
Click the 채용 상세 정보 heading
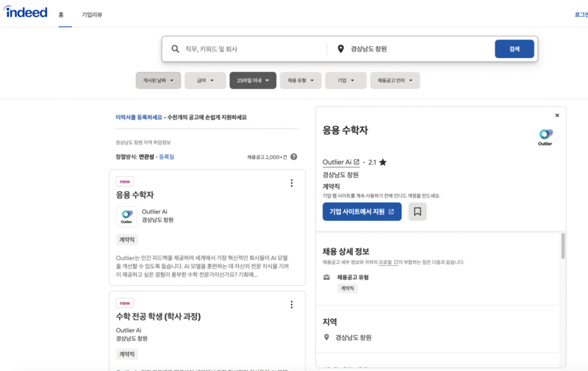(x=345, y=251)
